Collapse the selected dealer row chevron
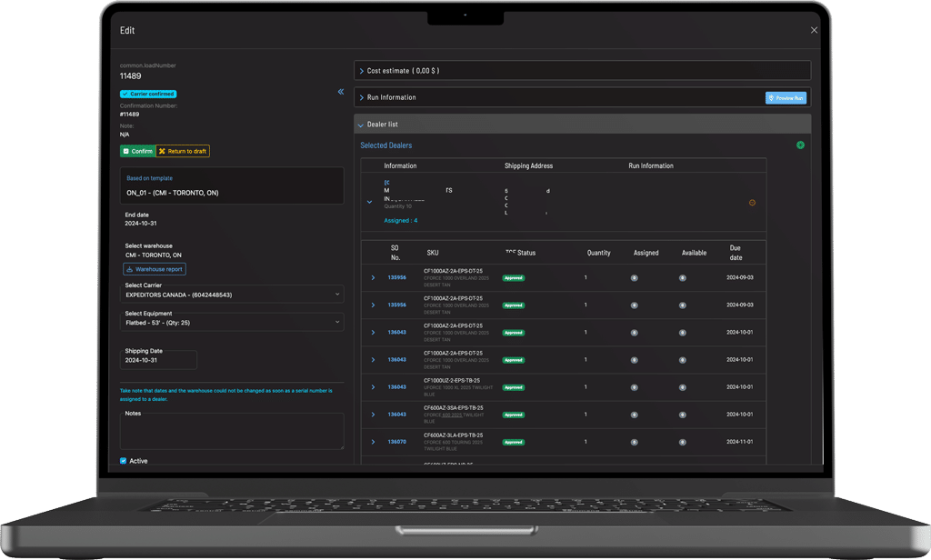 coord(369,202)
